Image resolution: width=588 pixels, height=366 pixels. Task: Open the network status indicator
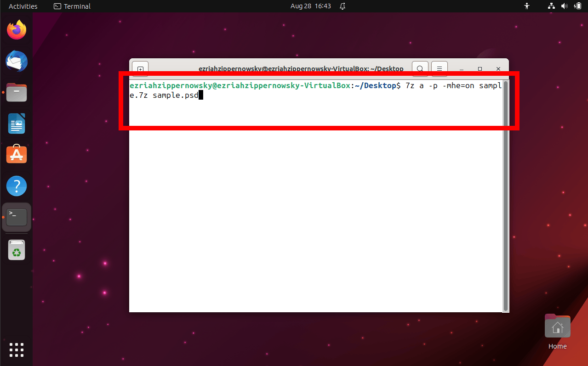click(551, 6)
